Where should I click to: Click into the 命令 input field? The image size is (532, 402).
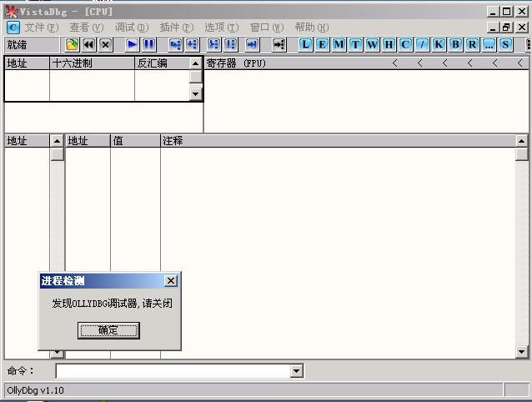tap(173, 371)
